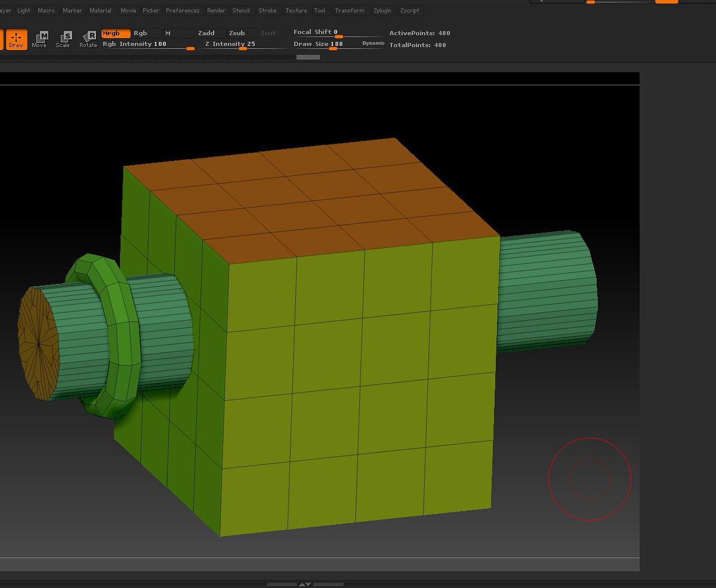Adjust the Rgb Intensity slider

(148, 45)
